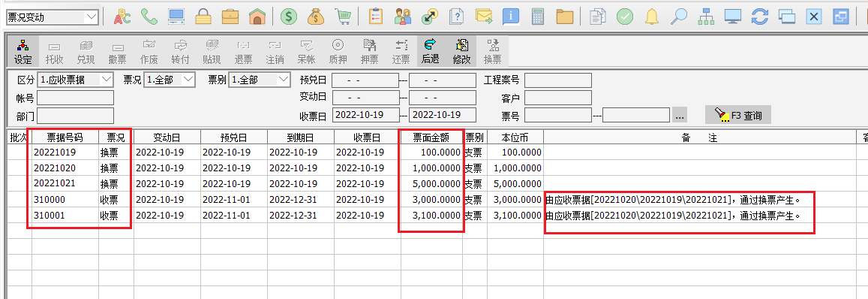The width and height of the screenshot is (868, 299).
Task: Click the ellipsis button beside 票号 field
Action: click(x=680, y=116)
